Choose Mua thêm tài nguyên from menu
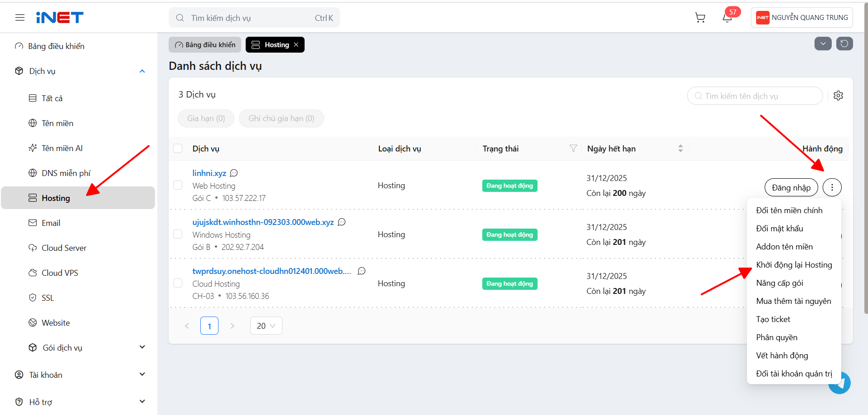 pyautogui.click(x=794, y=301)
